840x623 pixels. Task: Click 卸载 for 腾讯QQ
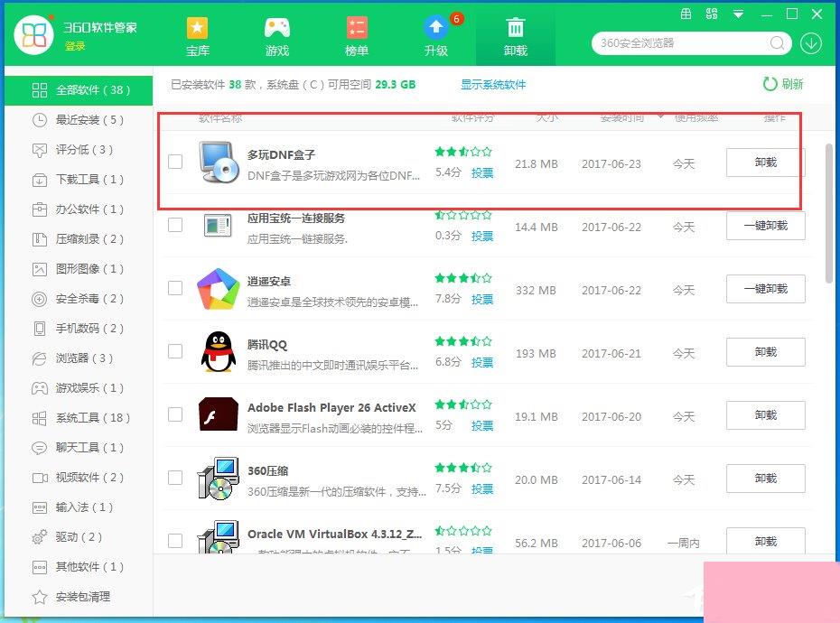(766, 352)
